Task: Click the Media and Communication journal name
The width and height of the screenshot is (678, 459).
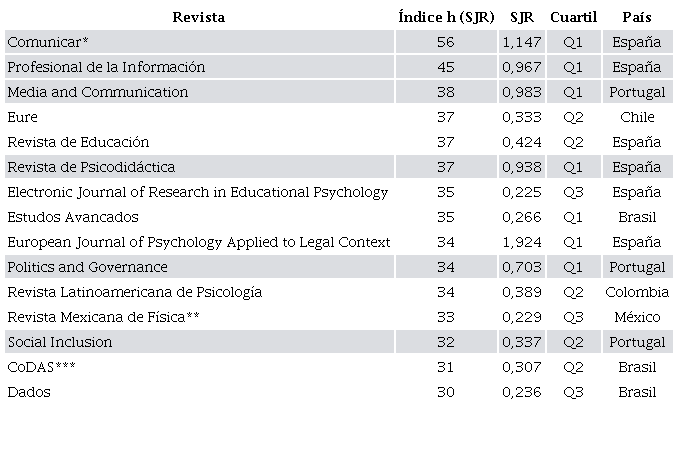Action: tap(97, 92)
